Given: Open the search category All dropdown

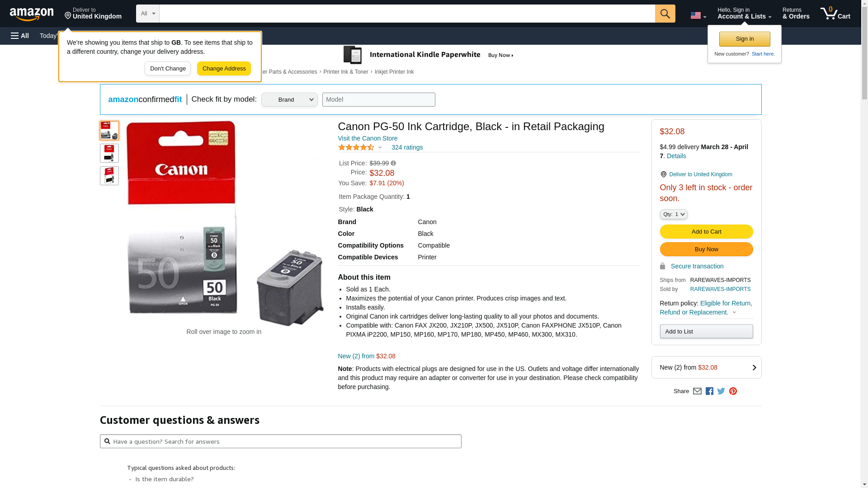Looking at the screenshot, I should click(147, 14).
